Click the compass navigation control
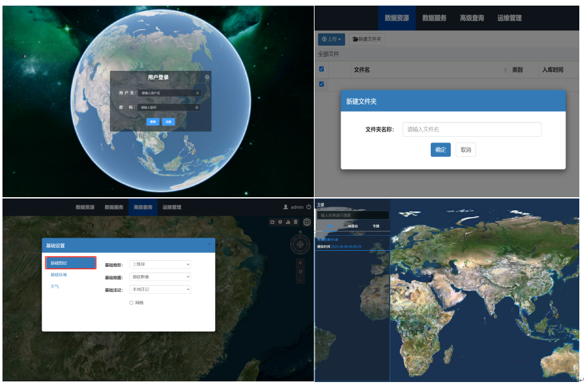 300,245
